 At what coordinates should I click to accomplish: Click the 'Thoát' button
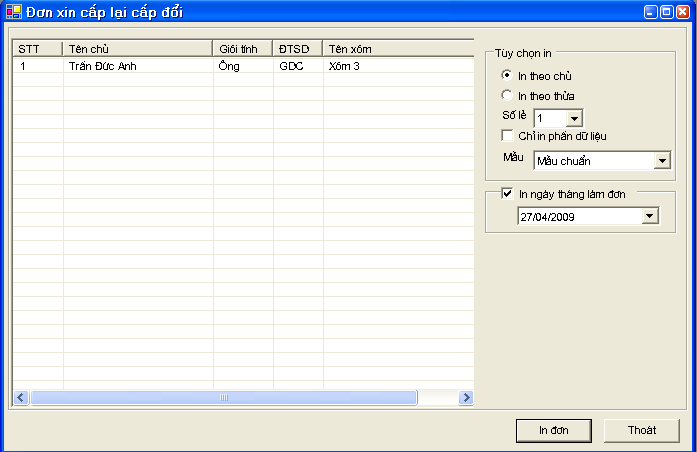click(x=641, y=430)
